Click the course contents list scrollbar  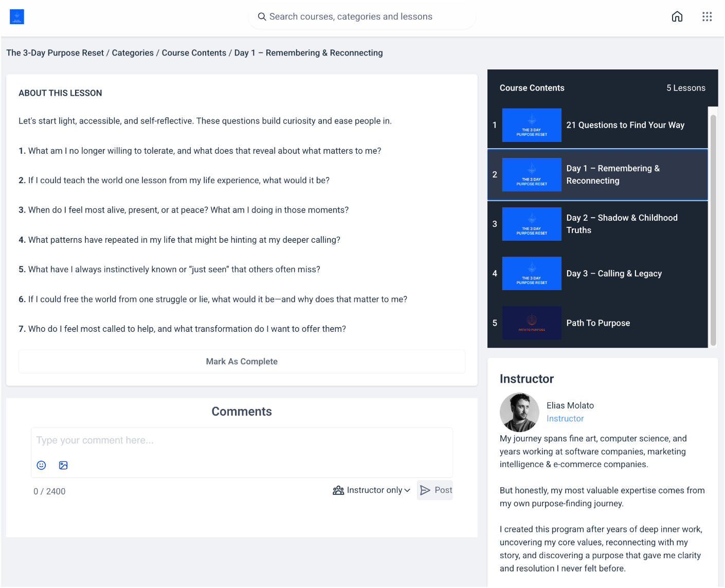[713, 230]
